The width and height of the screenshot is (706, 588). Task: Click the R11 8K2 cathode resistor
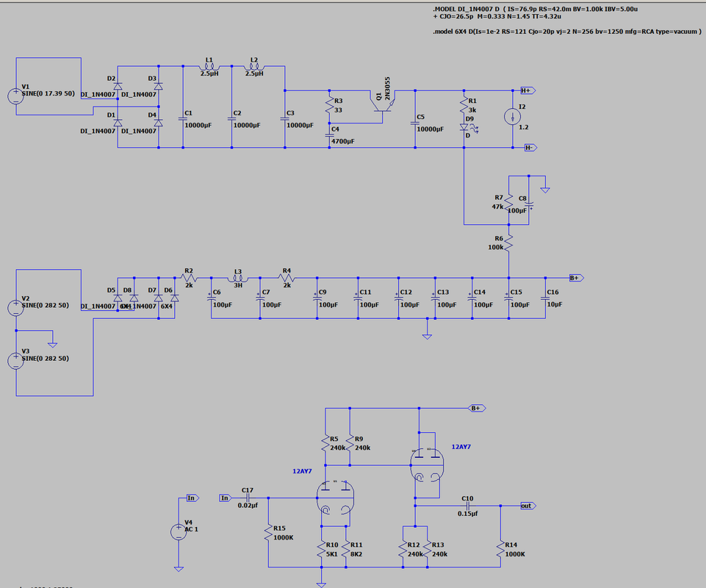click(346, 550)
